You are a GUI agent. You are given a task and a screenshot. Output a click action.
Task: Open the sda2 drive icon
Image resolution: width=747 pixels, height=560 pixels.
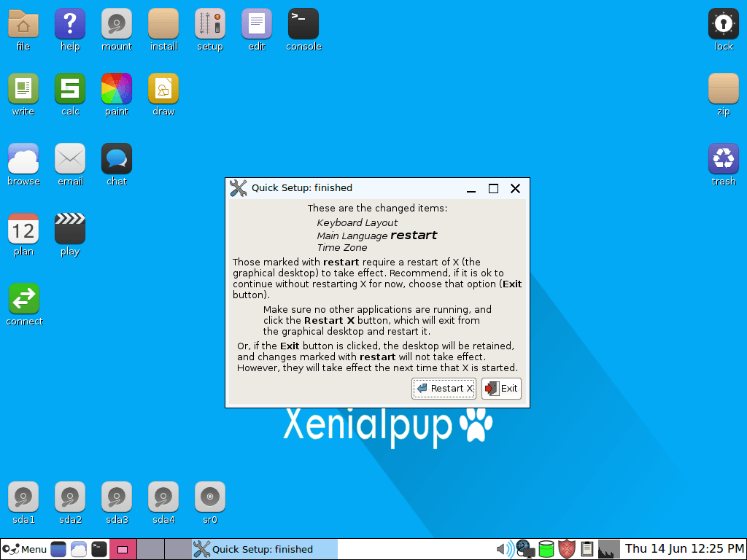coord(69,497)
